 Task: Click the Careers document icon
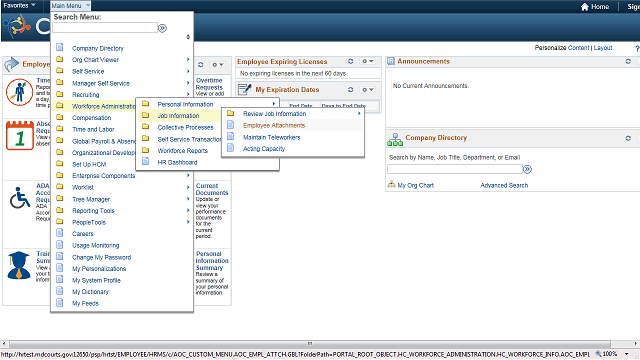60,233
